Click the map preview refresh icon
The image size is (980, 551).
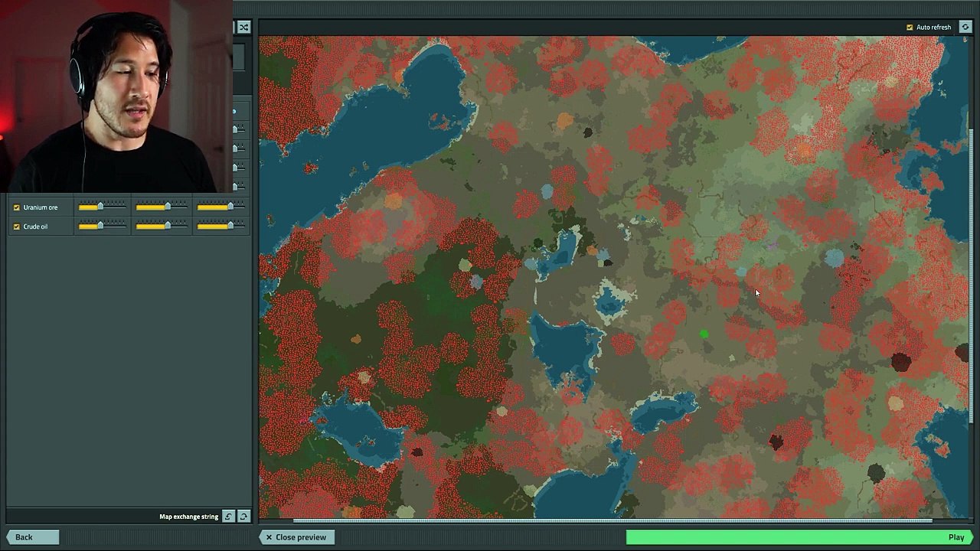point(965,27)
